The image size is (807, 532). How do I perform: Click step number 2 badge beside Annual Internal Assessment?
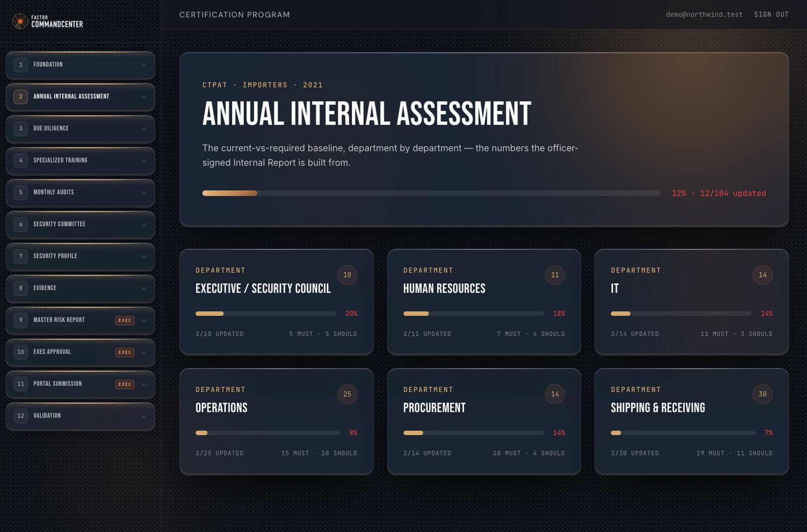tap(21, 96)
